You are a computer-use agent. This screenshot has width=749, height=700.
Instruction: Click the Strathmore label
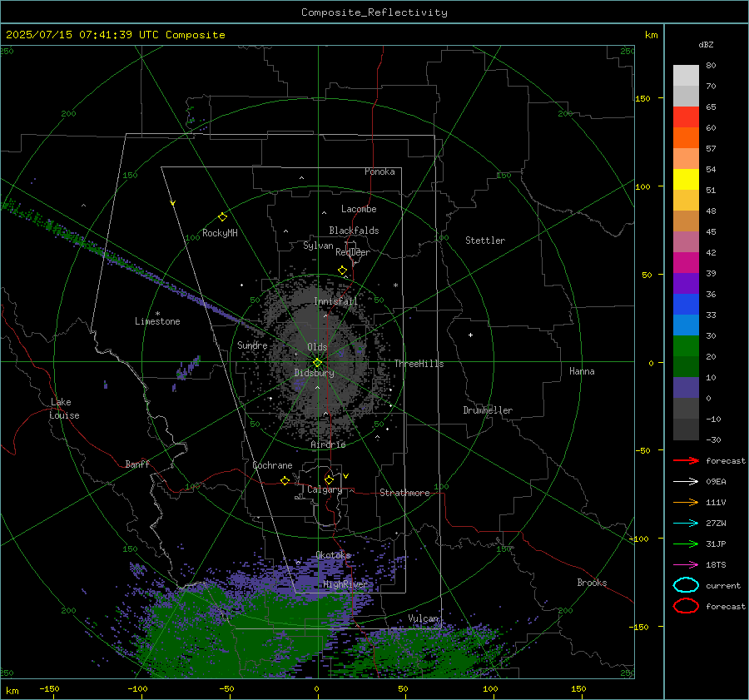(x=404, y=493)
